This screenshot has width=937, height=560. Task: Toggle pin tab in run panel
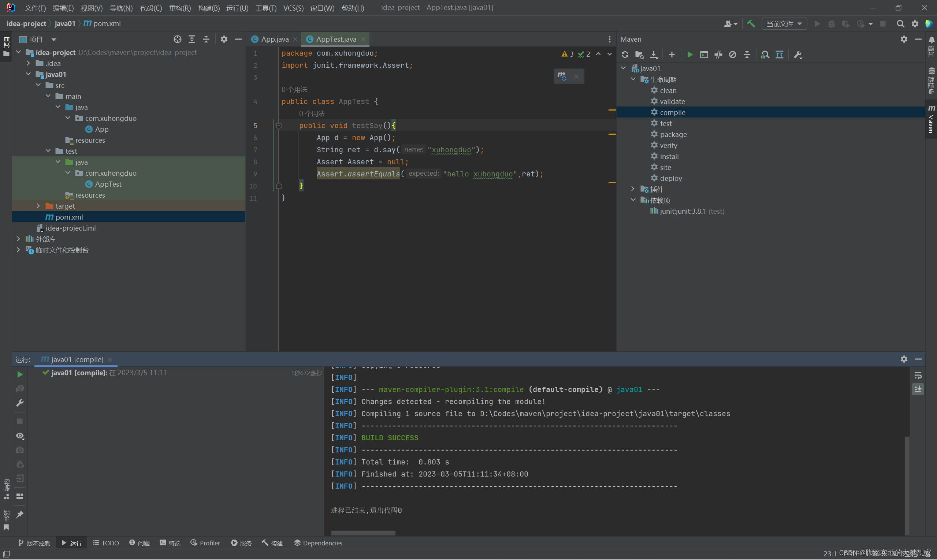coord(20,514)
